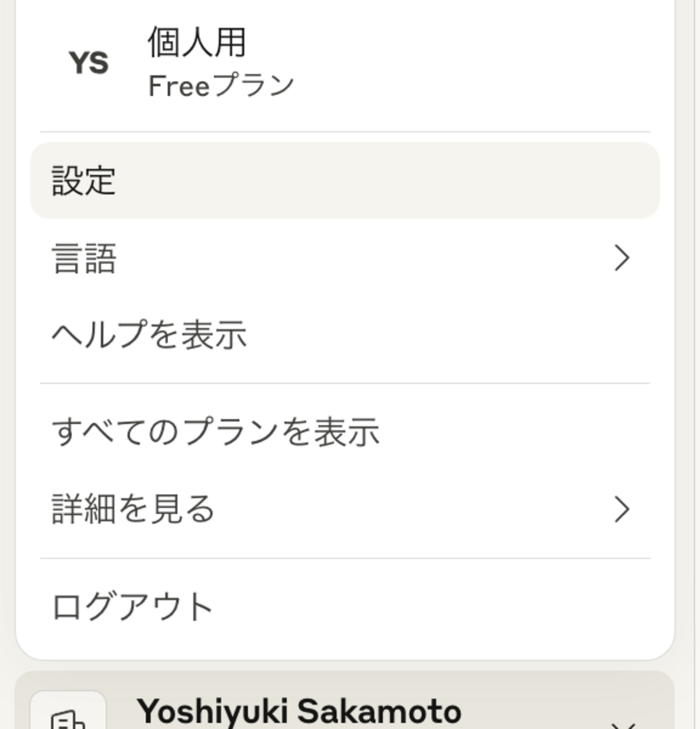The height and width of the screenshot is (729, 700).
Task: Click the highlighted 設定 row
Action: coord(345,180)
